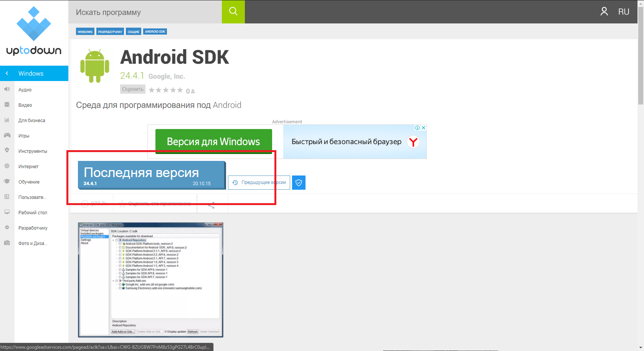Viewport: 644px width, 351px height.
Task: Open the user account profile icon
Action: click(604, 12)
